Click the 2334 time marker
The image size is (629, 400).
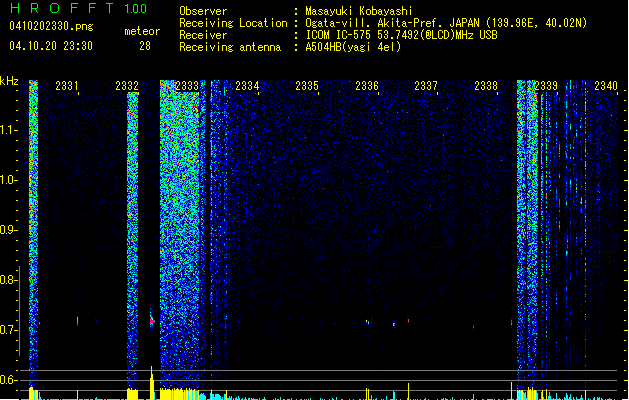click(247, 86)
